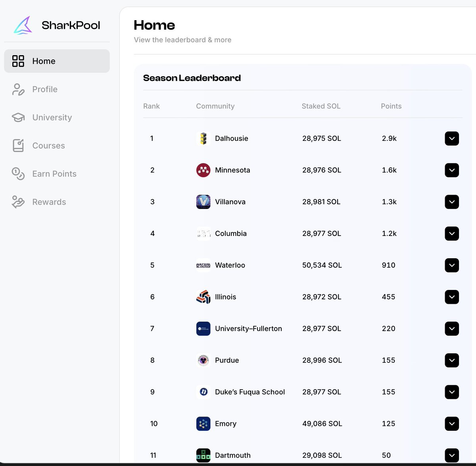Click the Illinois community logo
This screenshot has width=476, height=466.
click(203, 297)
